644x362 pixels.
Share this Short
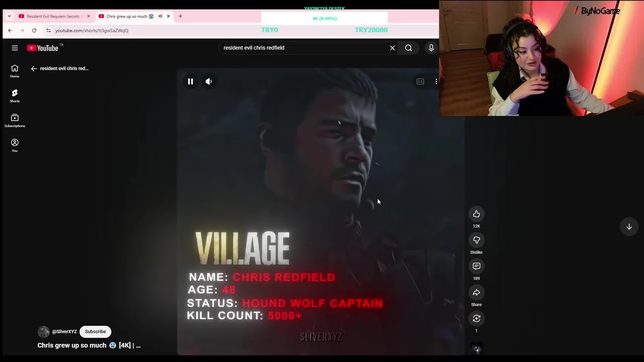point(476,293)
